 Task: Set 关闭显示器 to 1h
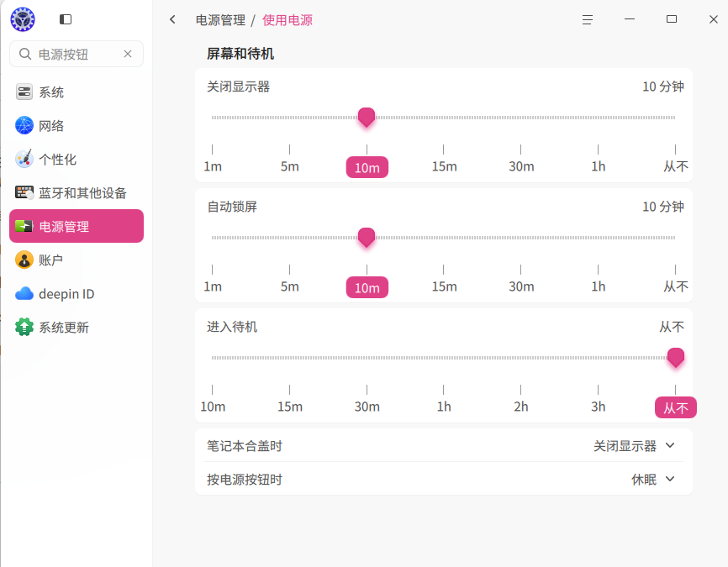coord(598,166)
